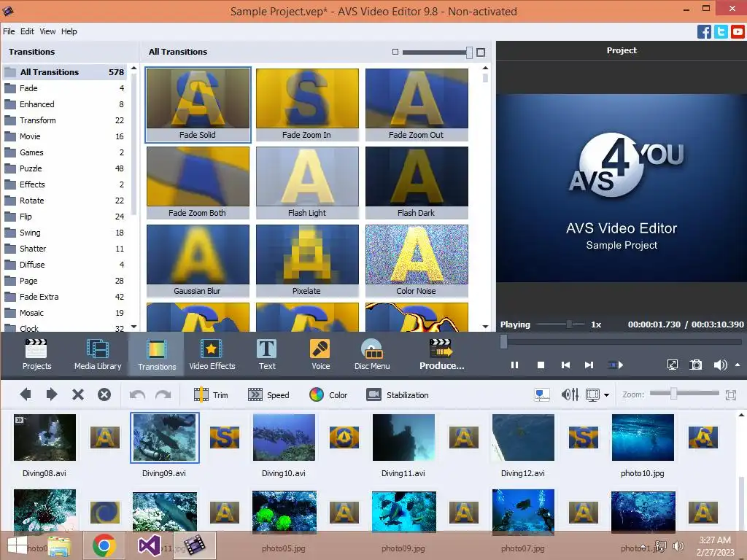Image resolution: width=747 pixels, height=560 pixels.
Task: Select the Puzzle transitions category
Action: pyautogui.click(x=64, y=168)
